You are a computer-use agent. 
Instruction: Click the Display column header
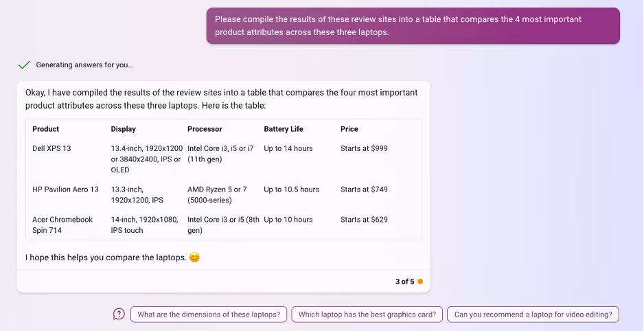click(123, 129)
